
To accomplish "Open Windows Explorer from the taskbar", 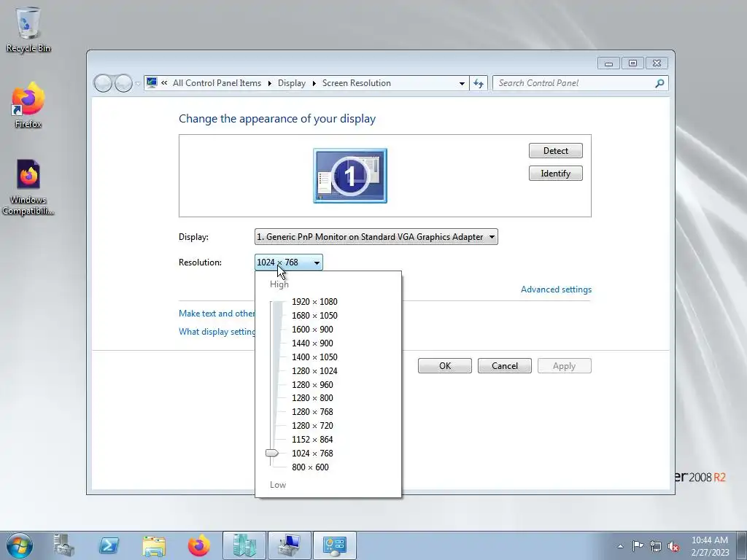I will click(154, 545).
